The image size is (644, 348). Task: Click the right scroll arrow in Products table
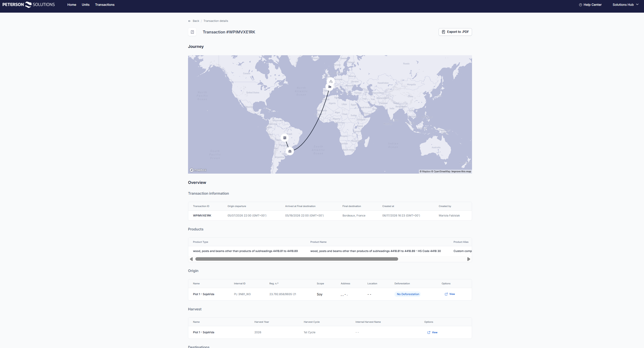click(469, 259)
